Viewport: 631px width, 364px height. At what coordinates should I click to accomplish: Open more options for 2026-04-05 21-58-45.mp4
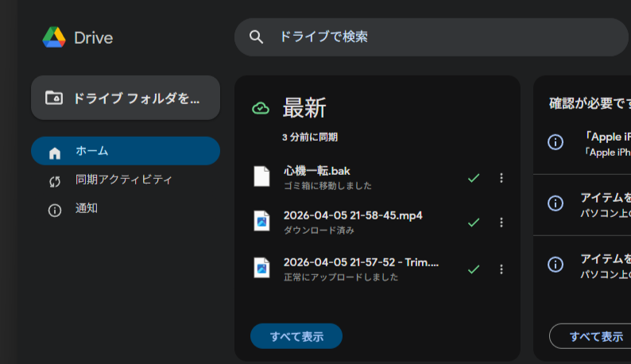pos(501,223)
